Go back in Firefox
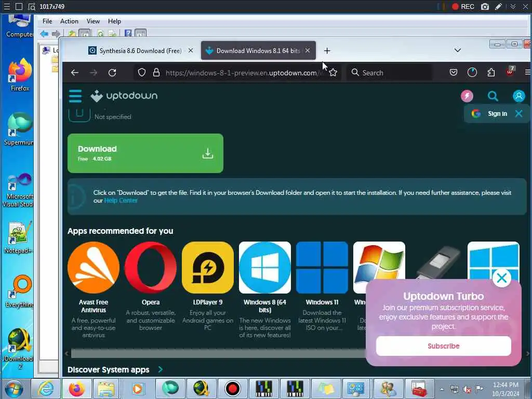The height and width of the screenshot is (399, 532). coord(75,73)
